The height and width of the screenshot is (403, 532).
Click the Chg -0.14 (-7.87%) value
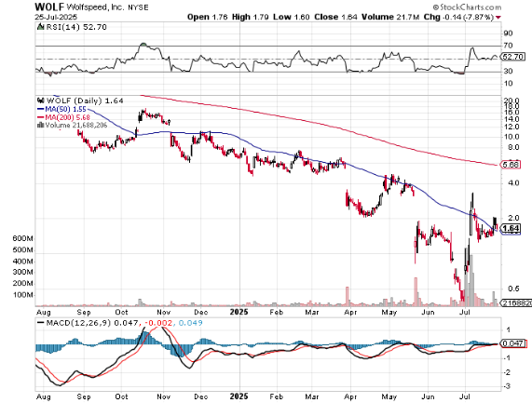point(458,17)
